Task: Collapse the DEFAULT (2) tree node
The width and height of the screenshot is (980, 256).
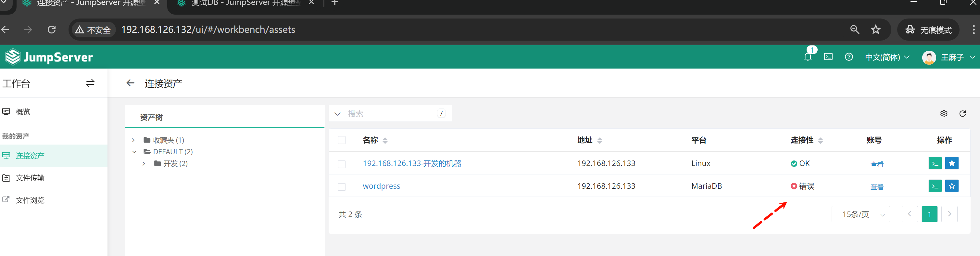Action: pos(134,152)
